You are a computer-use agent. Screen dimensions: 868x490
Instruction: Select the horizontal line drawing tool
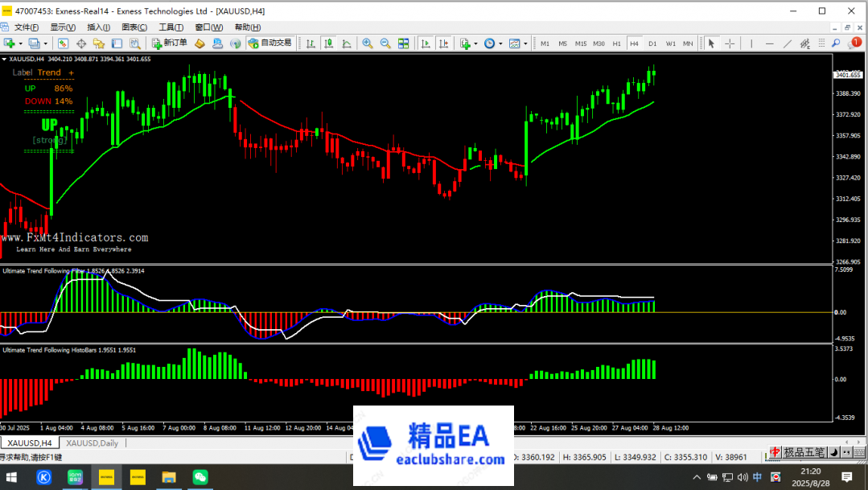tap(770, 43)
